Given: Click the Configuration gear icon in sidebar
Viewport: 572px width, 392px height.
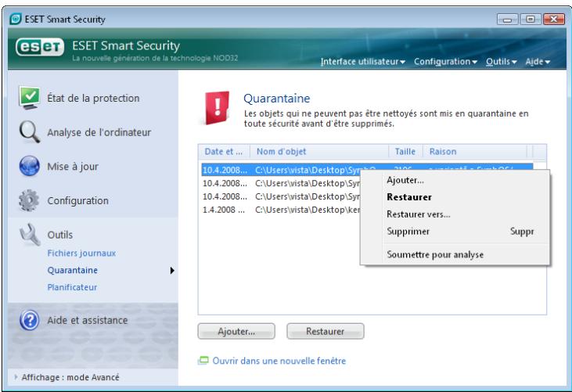Looking at the screenshot, I should tap(29, 200).
